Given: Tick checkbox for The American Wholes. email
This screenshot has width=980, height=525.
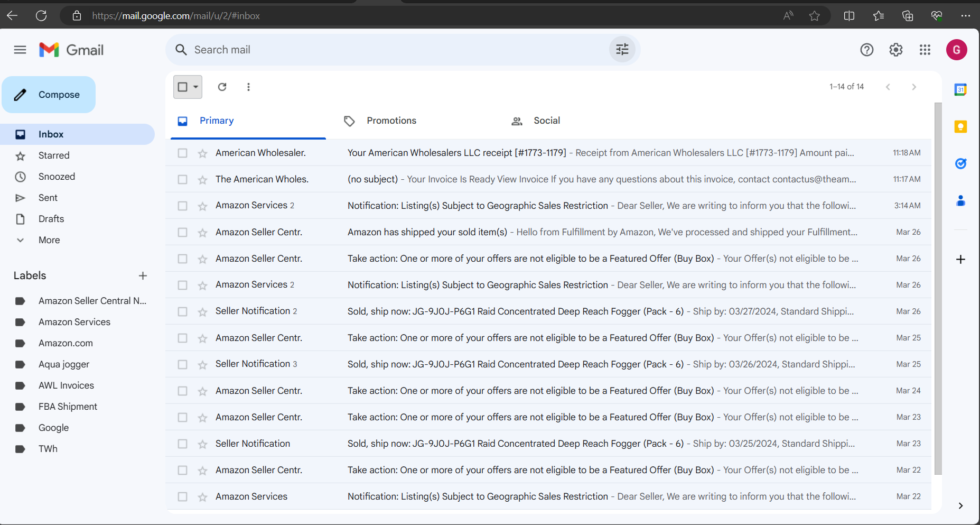Looking at the screenshot, I should tap(183, 179).
